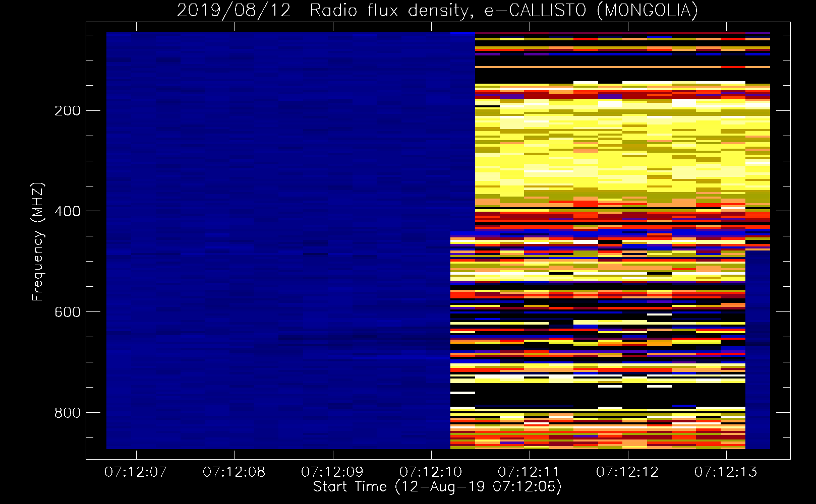Screen dimensions: 816x504
Task: Select the 400 frequency tick label
Action: pyautogui.click(x=68, y=211)
